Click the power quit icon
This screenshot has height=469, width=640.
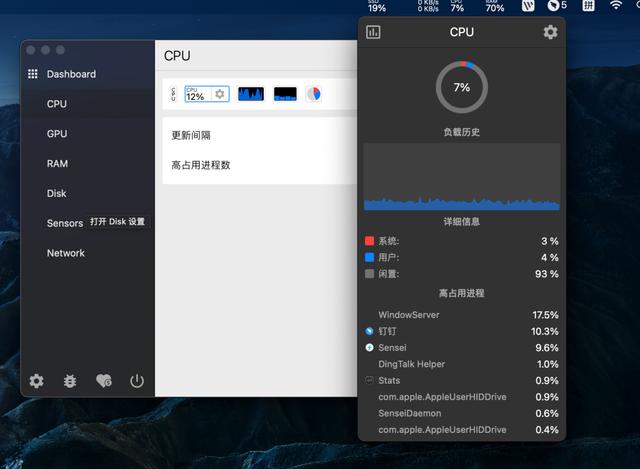click(137, 381)
